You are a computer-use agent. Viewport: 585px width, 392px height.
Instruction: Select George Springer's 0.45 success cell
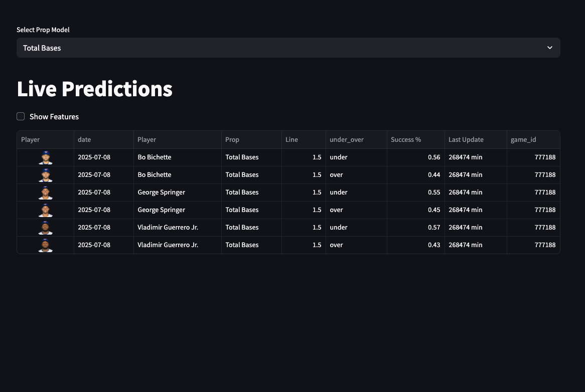click(415, 210)
